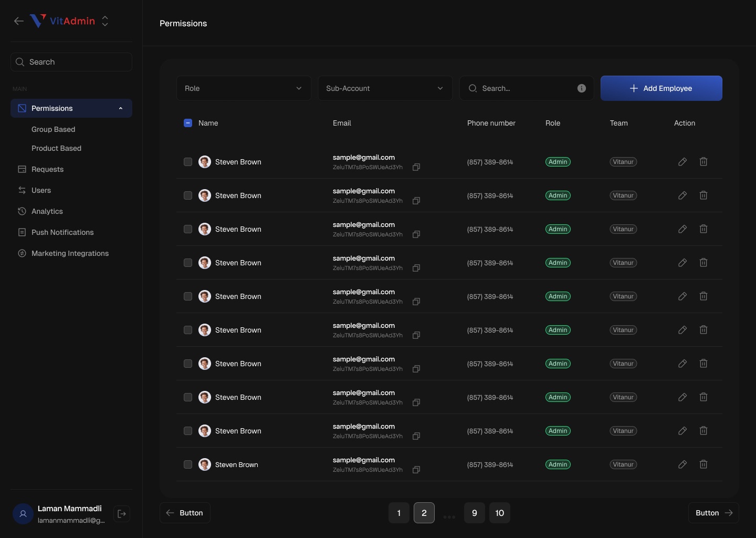The height and width of the screenshot is (538, 756).
Task: Click the logout icon beside Laman Mammadli
Action: point(122,514)
